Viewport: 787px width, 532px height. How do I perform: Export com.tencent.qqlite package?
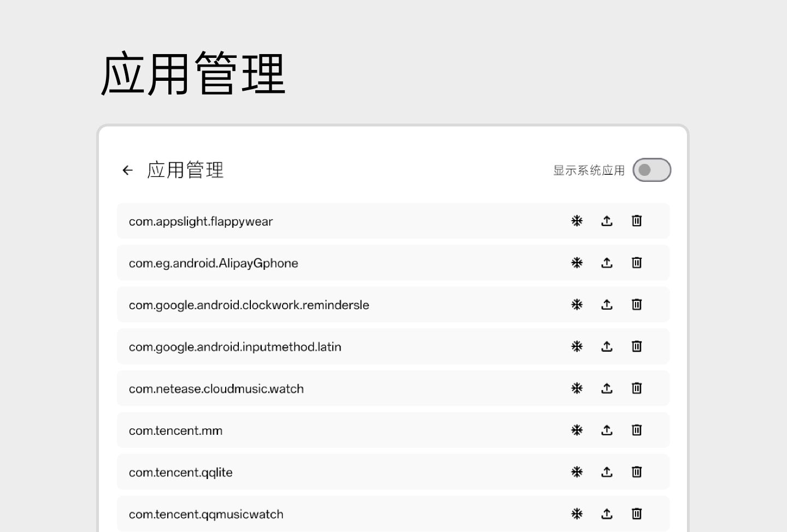tap(607, 472)
